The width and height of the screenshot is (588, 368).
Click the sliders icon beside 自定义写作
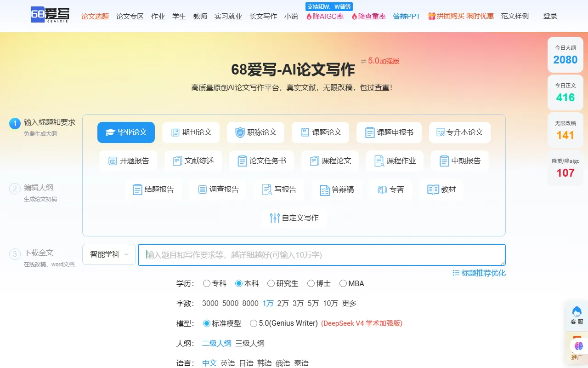pyautogui.click(x=275, y=218)
